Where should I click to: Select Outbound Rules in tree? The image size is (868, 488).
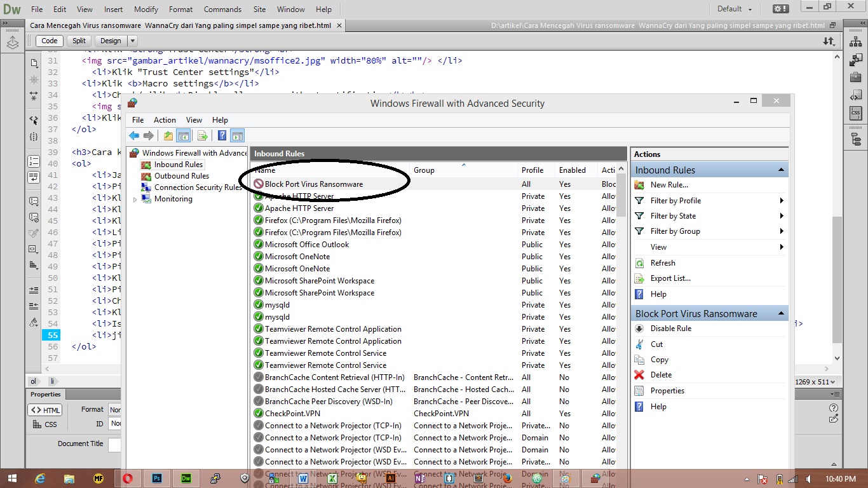click(182, 176)
